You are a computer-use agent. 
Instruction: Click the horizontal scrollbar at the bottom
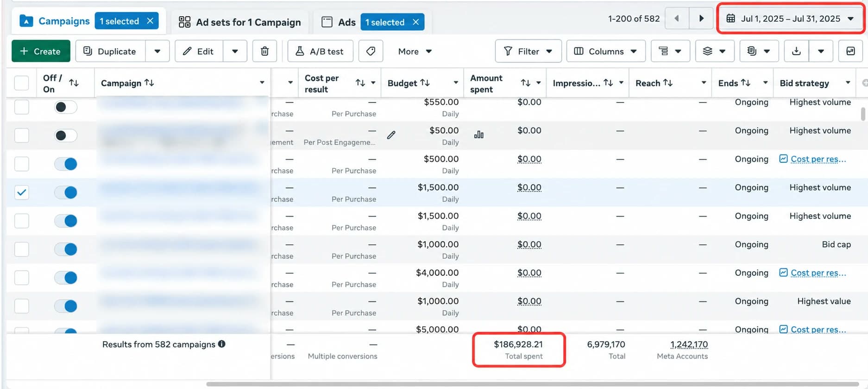[x=533, y=384]
